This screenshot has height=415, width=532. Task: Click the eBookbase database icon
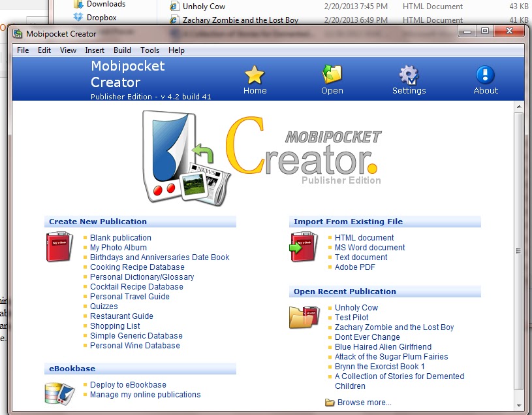point(59,393)
